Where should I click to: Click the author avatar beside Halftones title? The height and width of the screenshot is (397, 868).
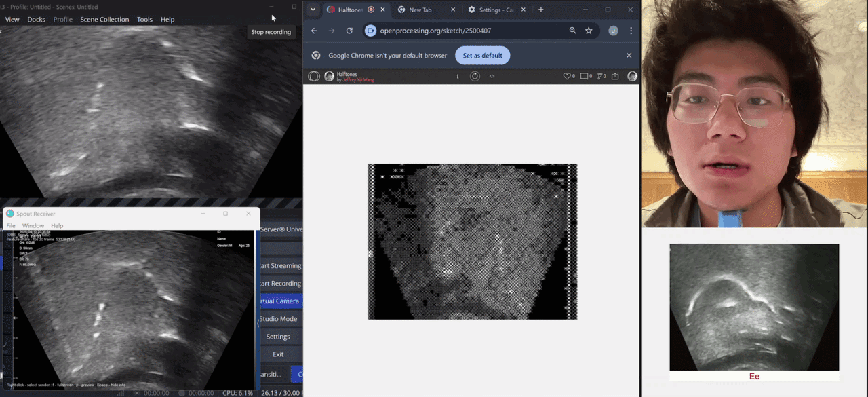[330, 76]
